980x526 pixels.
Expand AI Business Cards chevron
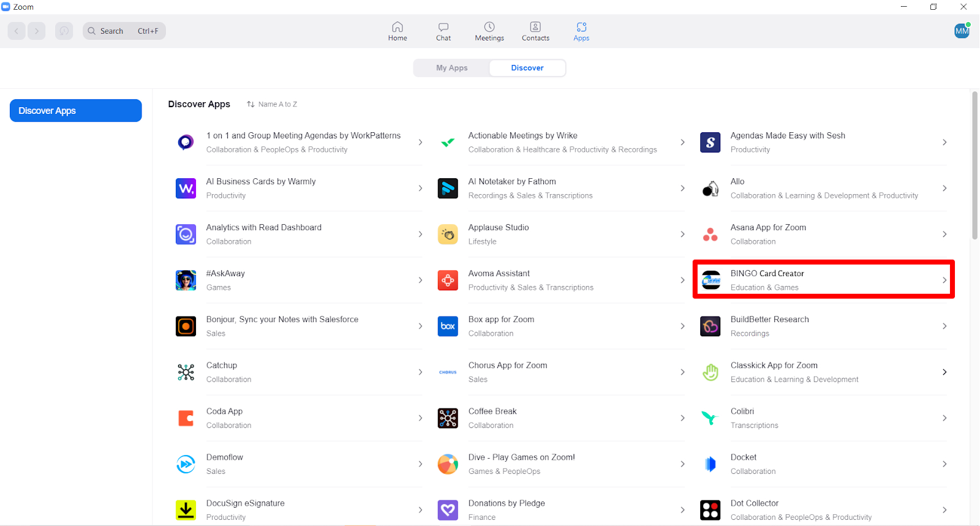(x=420, y=189)
